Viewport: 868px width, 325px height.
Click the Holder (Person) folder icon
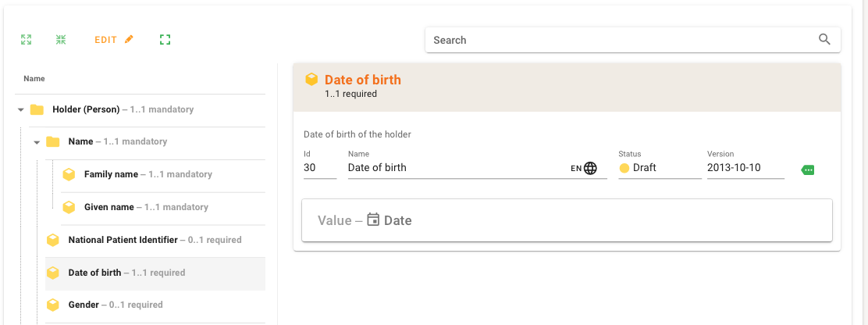tap(37, 109)
